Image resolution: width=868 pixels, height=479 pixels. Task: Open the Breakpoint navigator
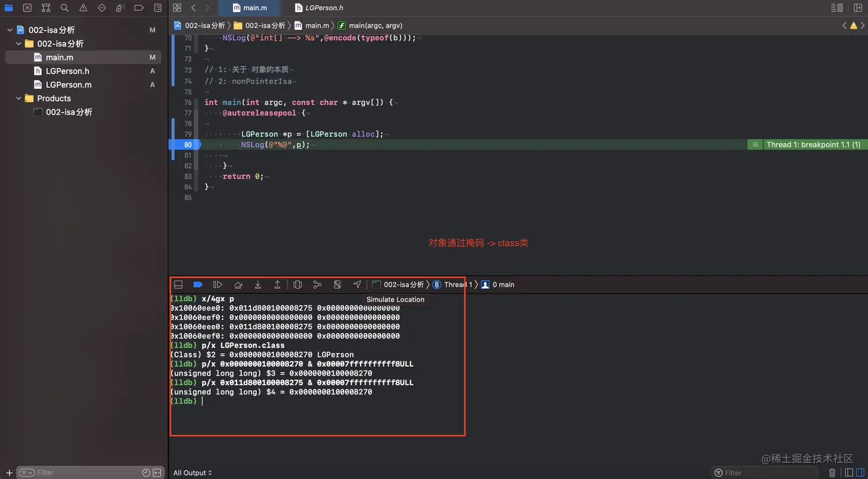pos(139,8)
